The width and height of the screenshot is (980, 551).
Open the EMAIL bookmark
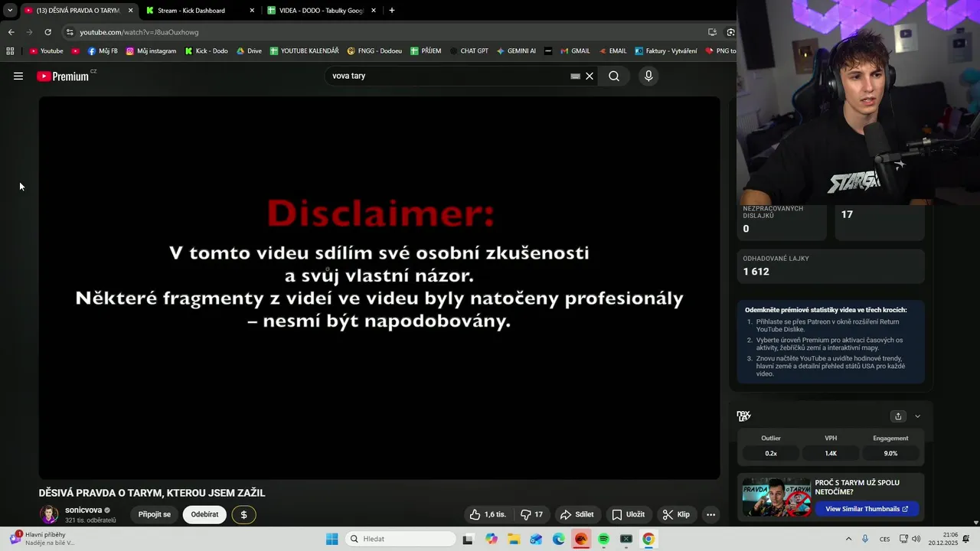pyautogui.click(x=612, y=51)
